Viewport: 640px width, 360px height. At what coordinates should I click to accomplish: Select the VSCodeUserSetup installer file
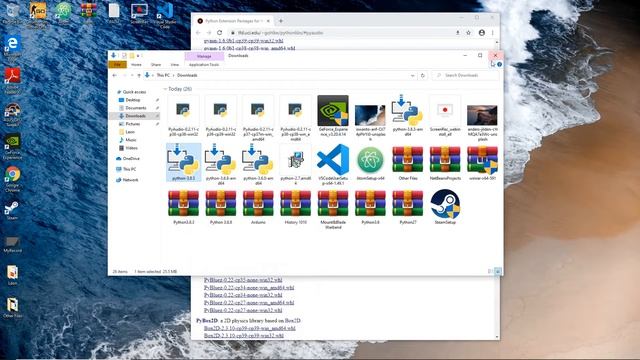point(333,164)
